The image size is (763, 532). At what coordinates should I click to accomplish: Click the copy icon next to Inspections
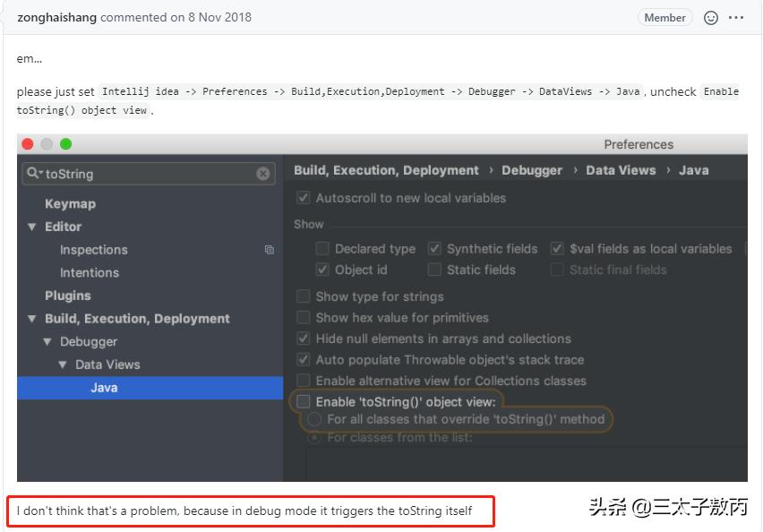[x=269, y=250]
